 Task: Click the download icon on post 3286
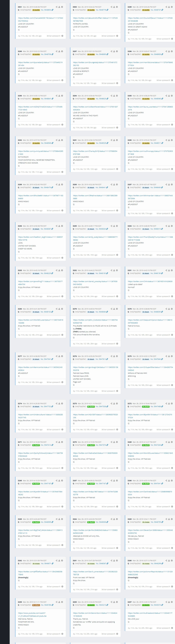(x=59, y=226)
